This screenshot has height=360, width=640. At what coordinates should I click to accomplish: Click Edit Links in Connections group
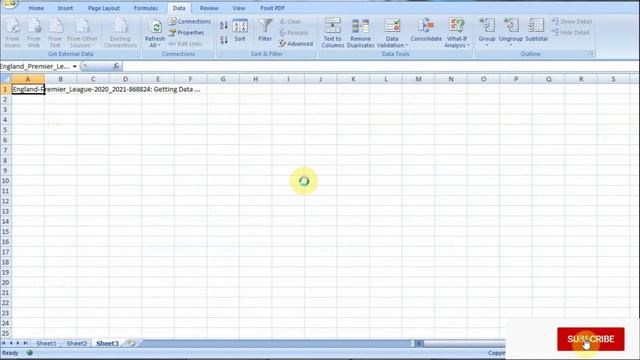click(x=186, y=43)
